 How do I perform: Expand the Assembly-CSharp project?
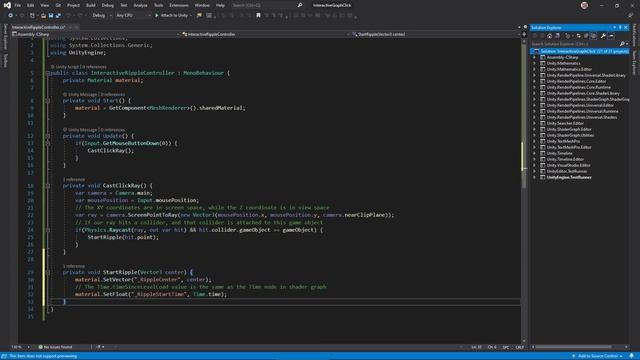click(x=534, y=58)
